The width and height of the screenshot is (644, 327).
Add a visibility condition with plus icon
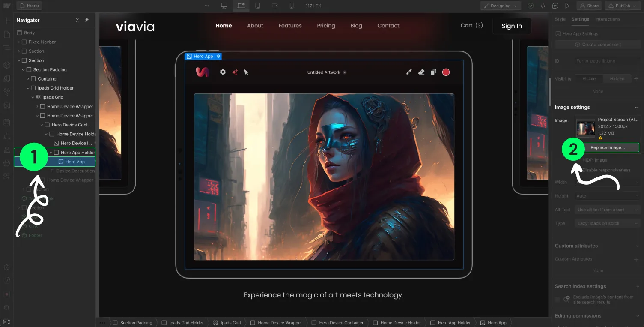[x=636, y=78]
